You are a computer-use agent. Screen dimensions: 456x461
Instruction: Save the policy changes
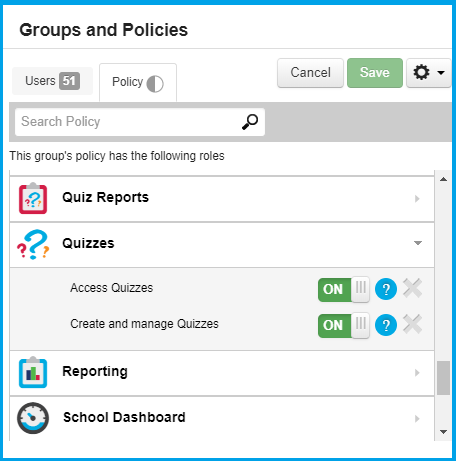tap(375, 73)
